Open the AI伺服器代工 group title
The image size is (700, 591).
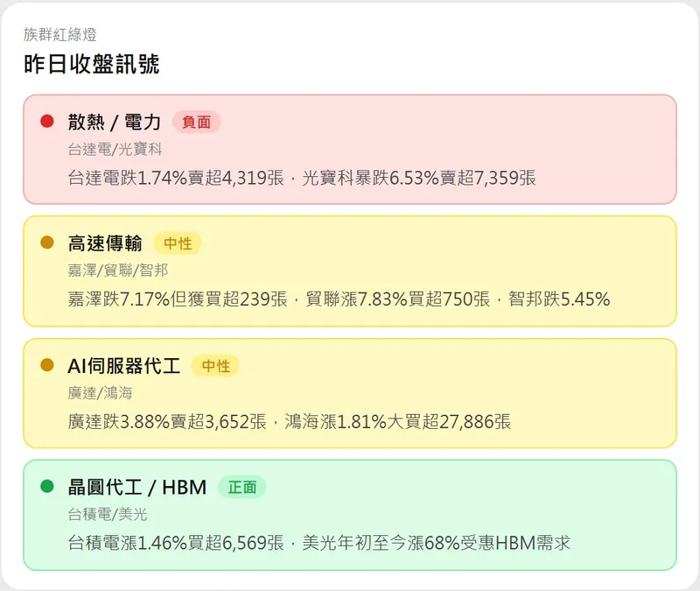pos(124,365)
